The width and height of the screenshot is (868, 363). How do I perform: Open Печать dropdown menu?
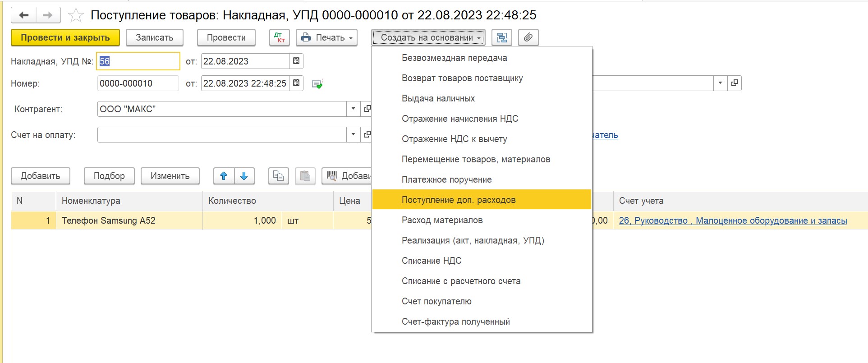click(326, 37)
